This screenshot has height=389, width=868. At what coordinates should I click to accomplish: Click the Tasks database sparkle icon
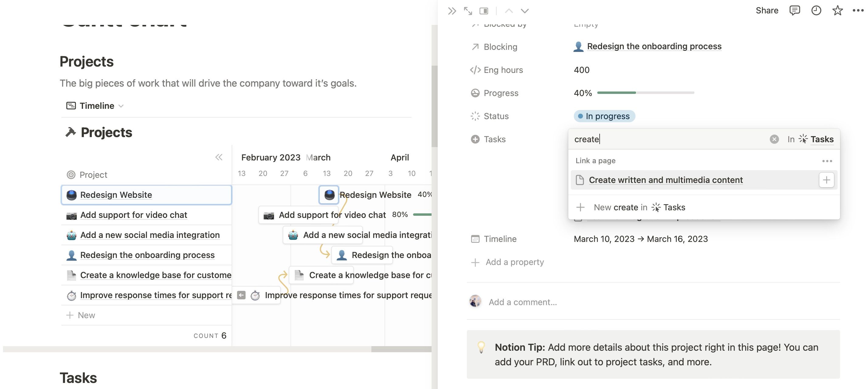[x=803, y=139]
